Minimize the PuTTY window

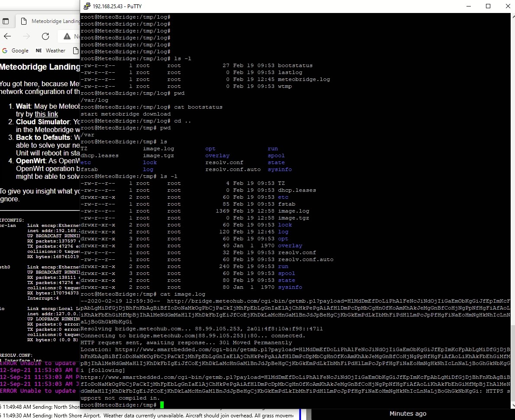click(x=468, y=6)
